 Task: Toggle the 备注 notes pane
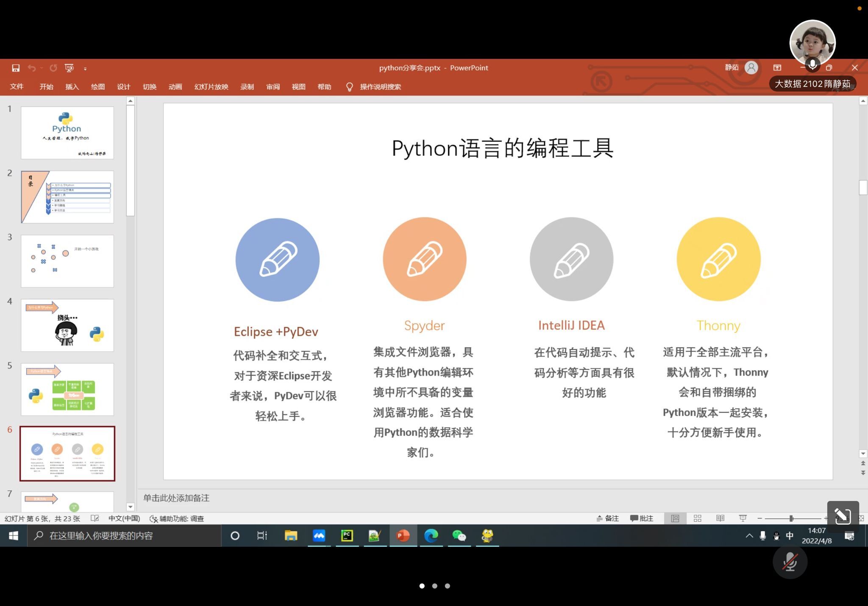608,518
